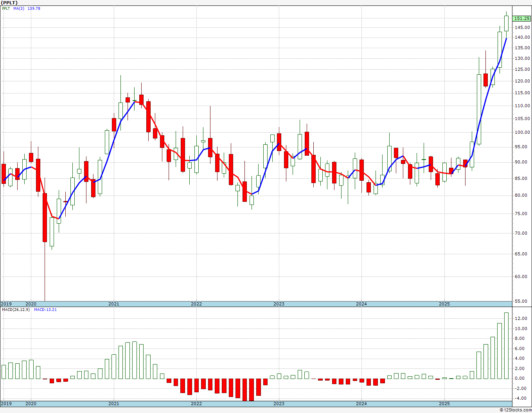Click the -4.00 MACD axis label
The image size is (532, 413).
[520, 398]
